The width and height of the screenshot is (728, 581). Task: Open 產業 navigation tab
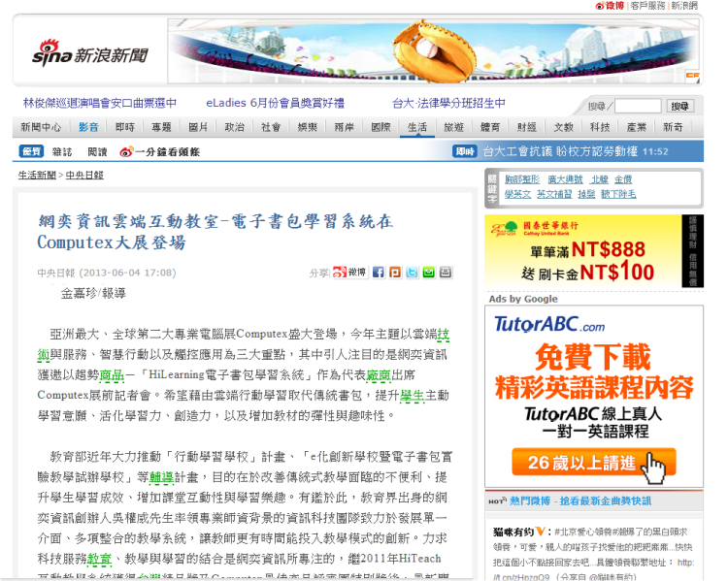point(636,127)
